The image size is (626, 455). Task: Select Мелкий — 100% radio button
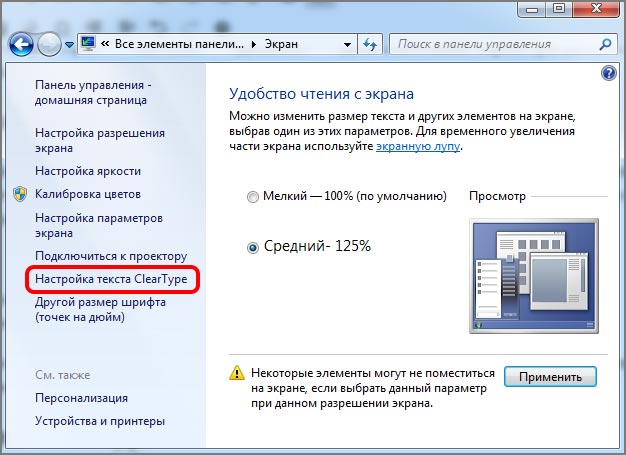pyautogui.click(x=253, y=197)
